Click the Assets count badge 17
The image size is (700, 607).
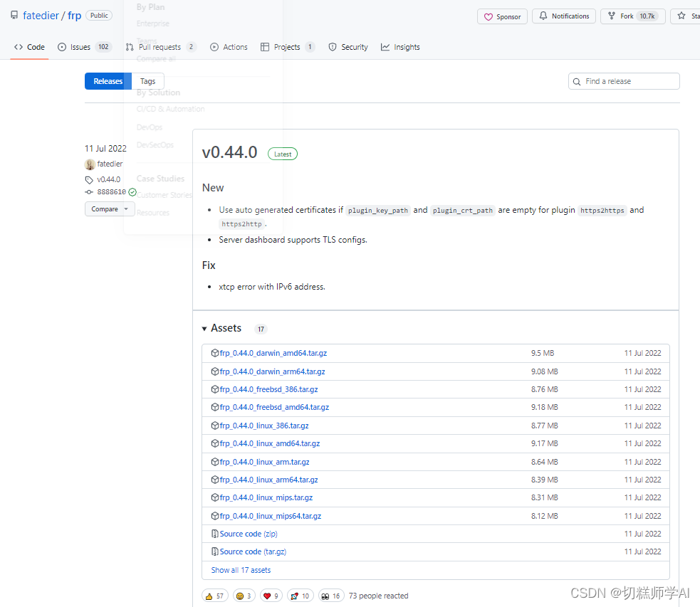261,329
